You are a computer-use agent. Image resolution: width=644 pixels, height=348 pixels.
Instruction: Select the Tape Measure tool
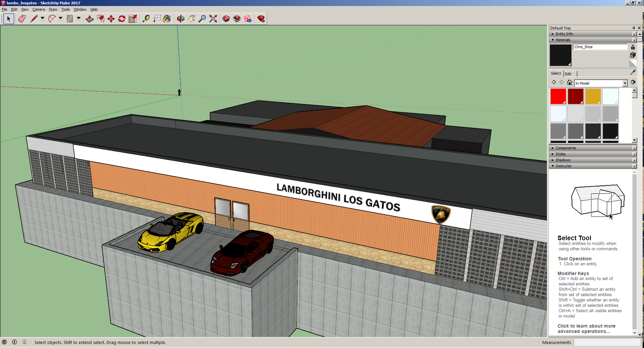point(146,19)
